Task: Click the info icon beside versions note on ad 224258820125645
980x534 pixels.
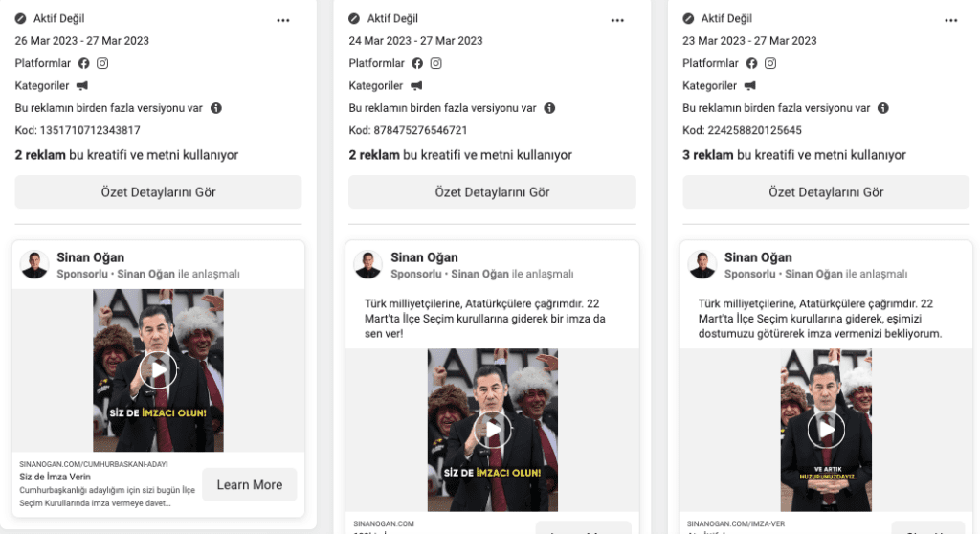Action: coord(883,108)
